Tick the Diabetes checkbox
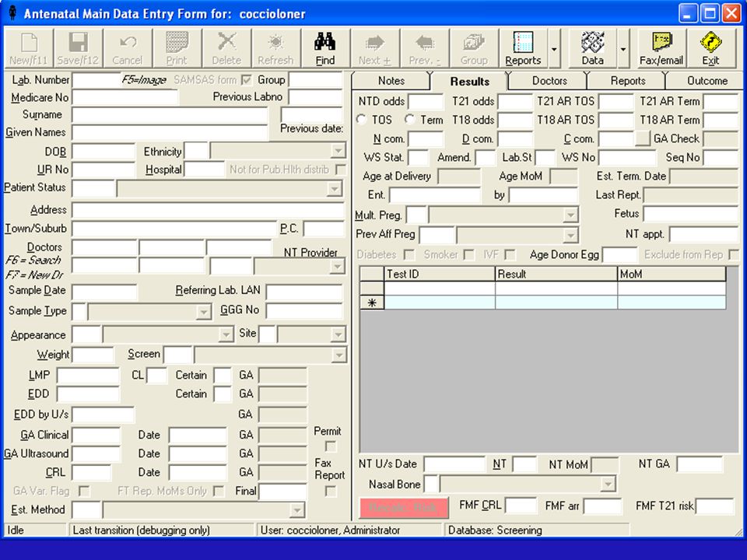This screenshot has height=560, width=747. point(409,255)
